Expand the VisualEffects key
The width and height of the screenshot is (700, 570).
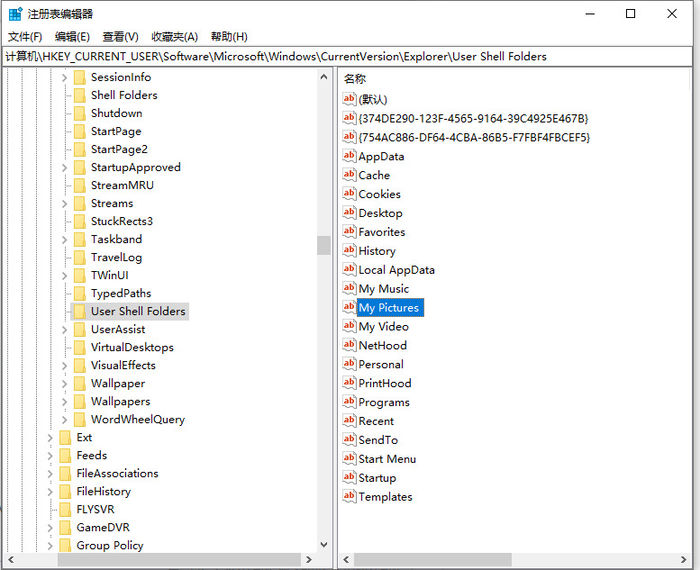pos(64,366)
